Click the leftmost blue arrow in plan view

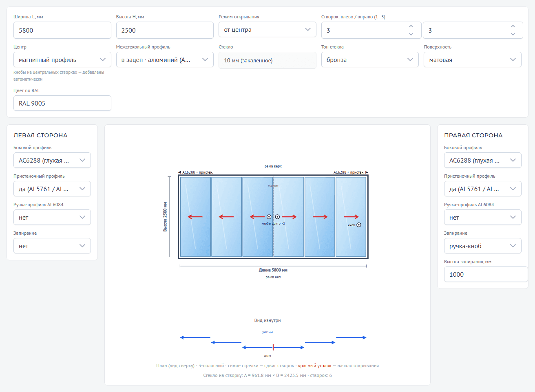(195, 337)
